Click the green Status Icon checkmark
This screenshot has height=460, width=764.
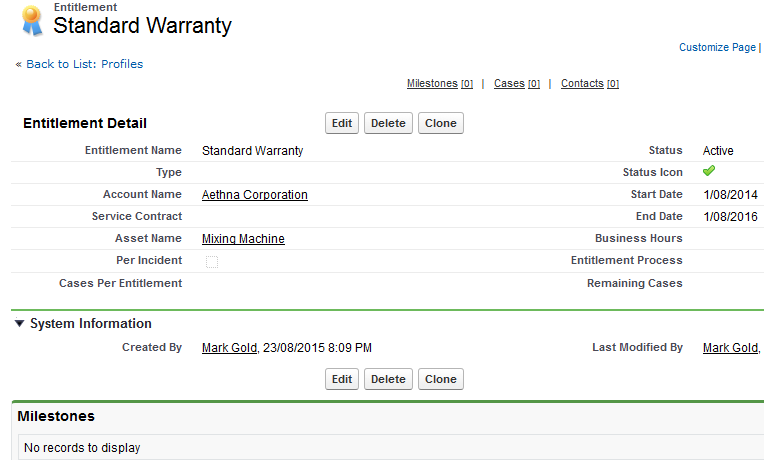point(709,172)
